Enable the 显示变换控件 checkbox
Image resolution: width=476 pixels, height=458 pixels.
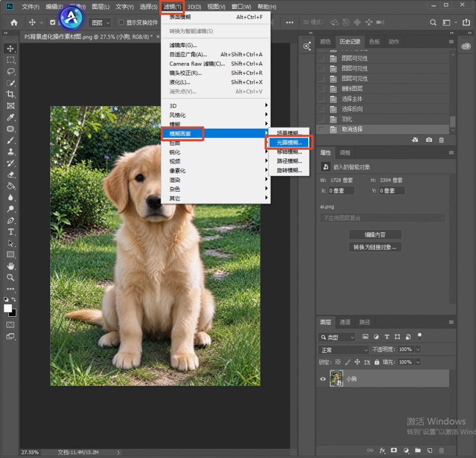[121, 22]
